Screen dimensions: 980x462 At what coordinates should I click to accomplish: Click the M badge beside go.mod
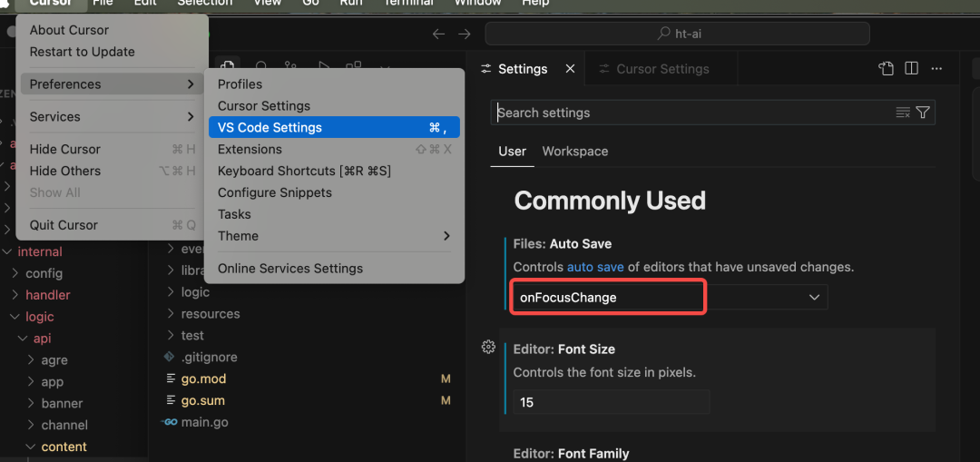(446, 378)
